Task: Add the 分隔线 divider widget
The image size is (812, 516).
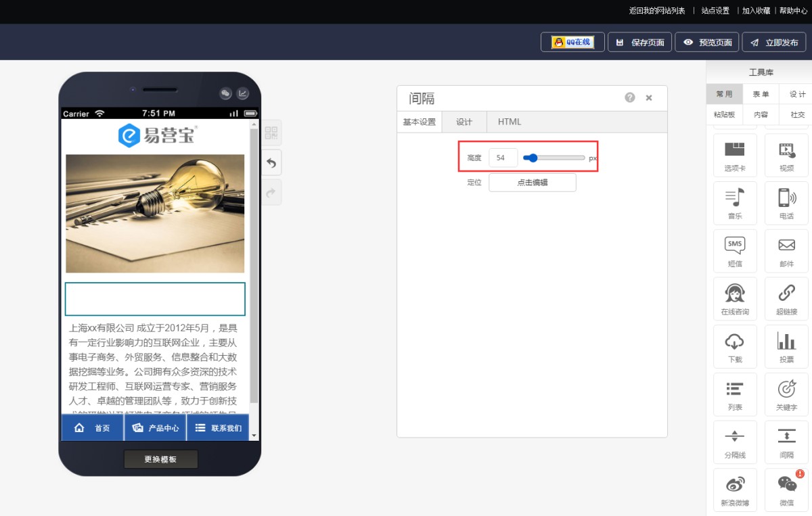Action: point(735,443)
